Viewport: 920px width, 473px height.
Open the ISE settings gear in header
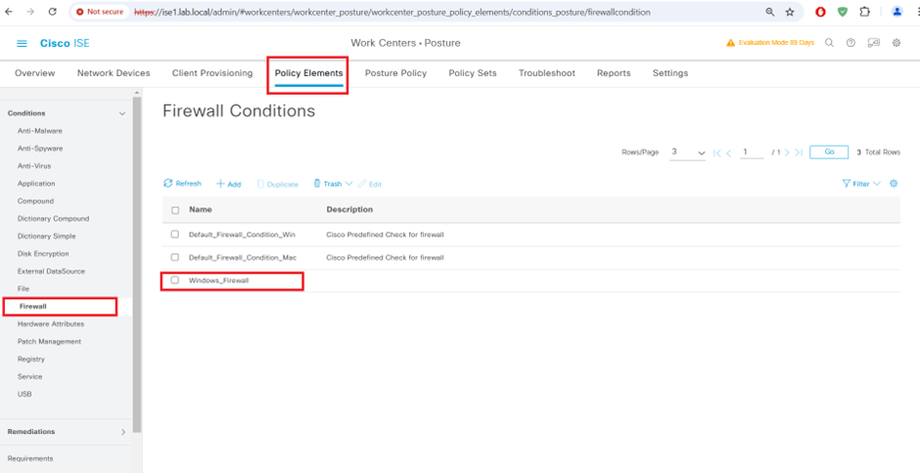[895, 43]
